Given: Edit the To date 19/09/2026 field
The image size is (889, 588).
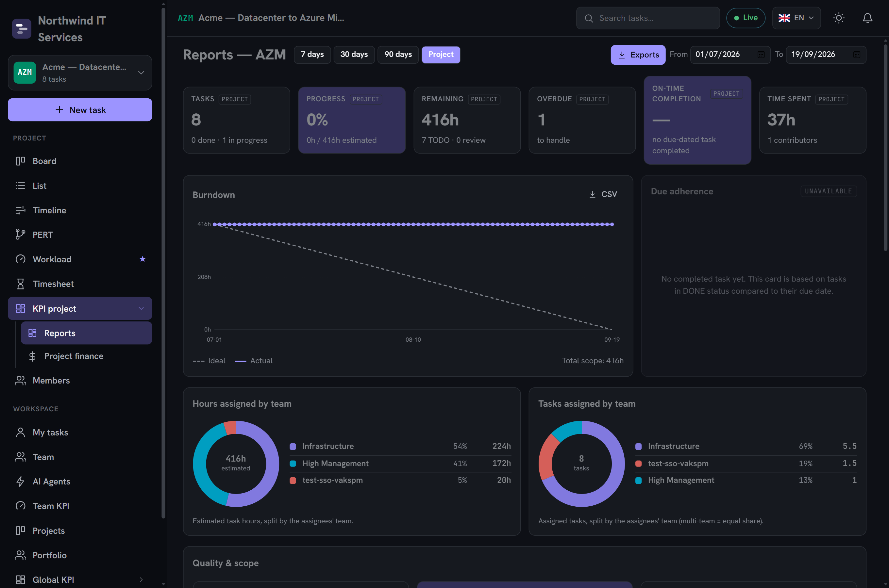Looking at the screenshot, I should (826, 55).
